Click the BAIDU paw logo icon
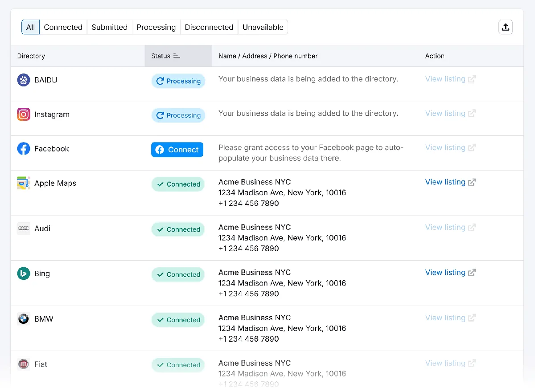Image resolution: width=535 pixels, height=392 pixels. pos(24,80)
